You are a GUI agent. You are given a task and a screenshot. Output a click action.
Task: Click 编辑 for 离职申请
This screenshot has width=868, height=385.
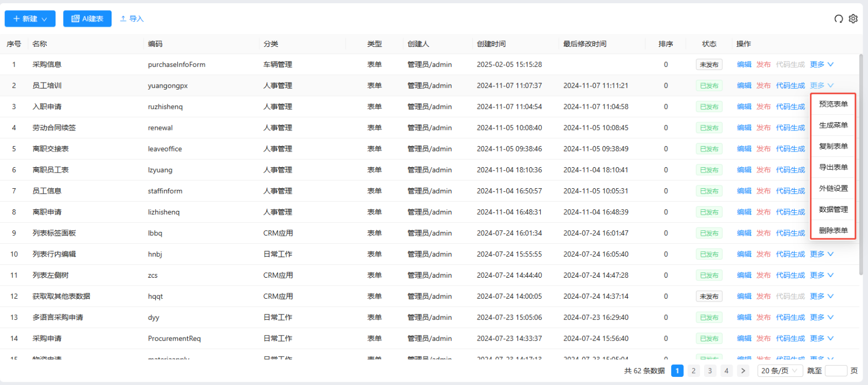pos(744,212)
